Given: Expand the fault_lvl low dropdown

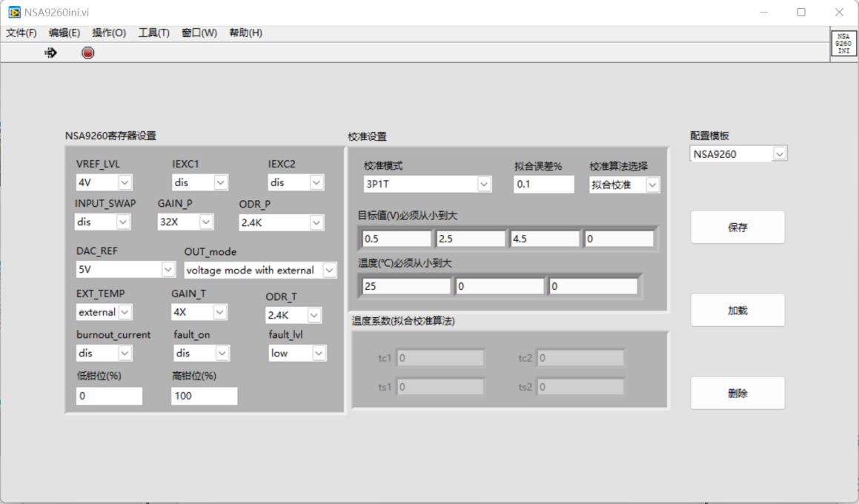Looking at the screenshot, I should pos(319,354).
